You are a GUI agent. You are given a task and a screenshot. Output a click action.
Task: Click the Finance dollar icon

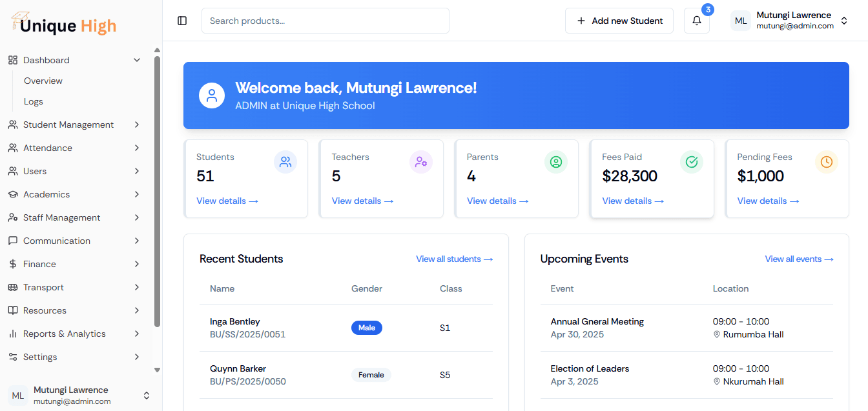[x=13, y=264]
